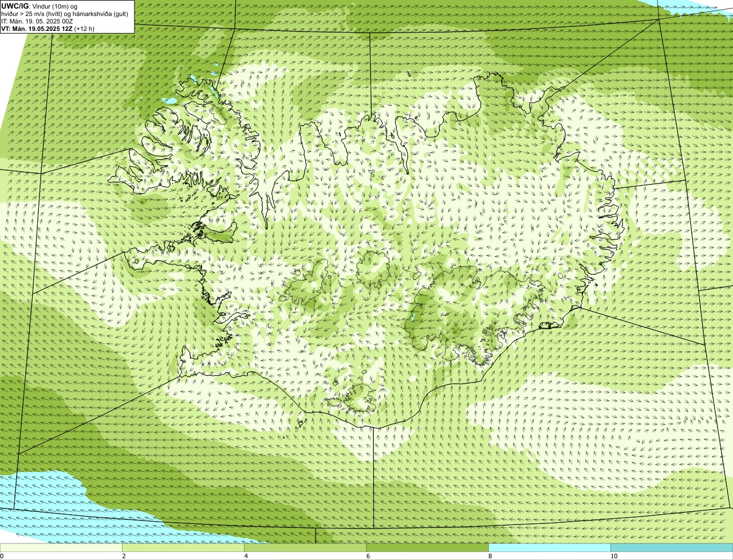733x560 pixels.
Task: Click the "IT: Mán. 19. 05. 2025 00Z" line
Action: click(38, 21)
